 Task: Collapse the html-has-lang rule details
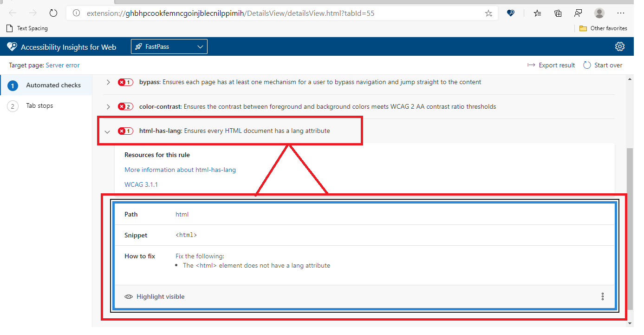pyautogui.click(x=107, y=131)
